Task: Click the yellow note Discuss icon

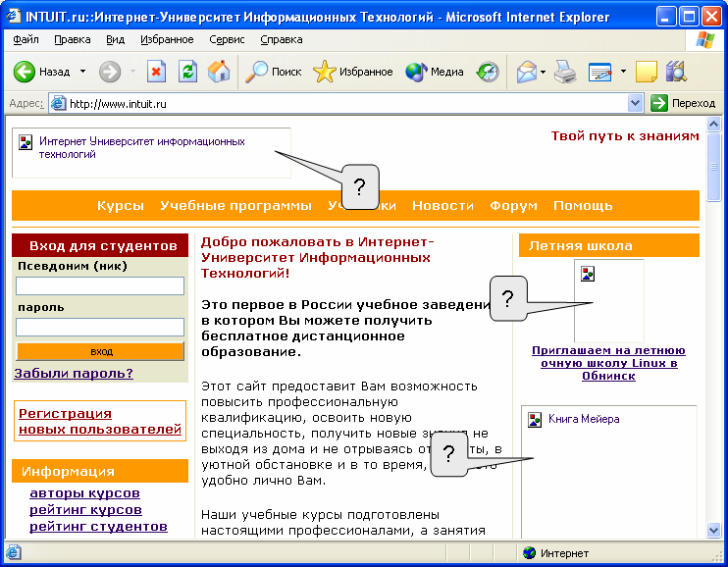Action: coord(647,72)
